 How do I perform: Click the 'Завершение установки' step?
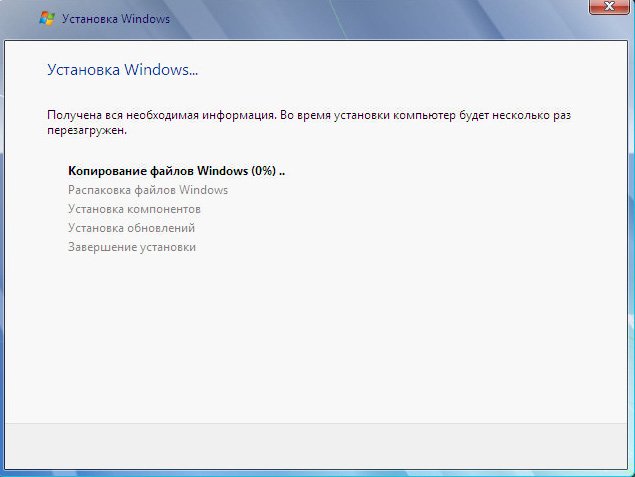(x=132, y=247)
